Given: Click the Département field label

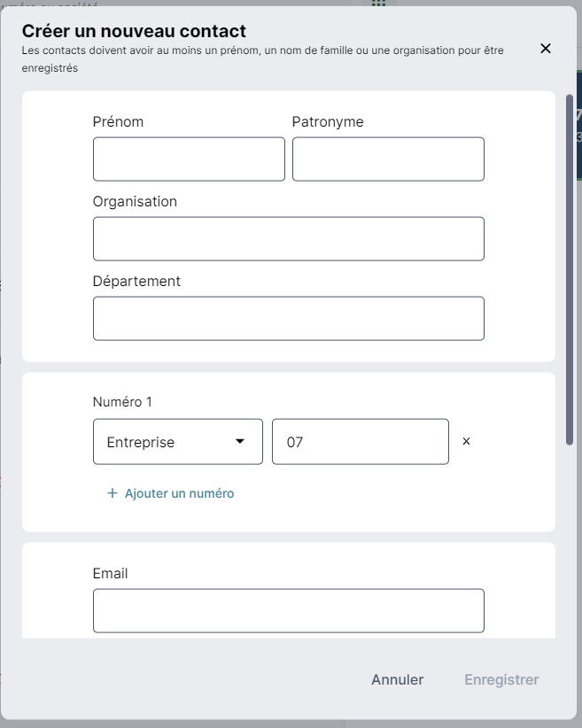Looking at the screenshot, I should point(136,282).
